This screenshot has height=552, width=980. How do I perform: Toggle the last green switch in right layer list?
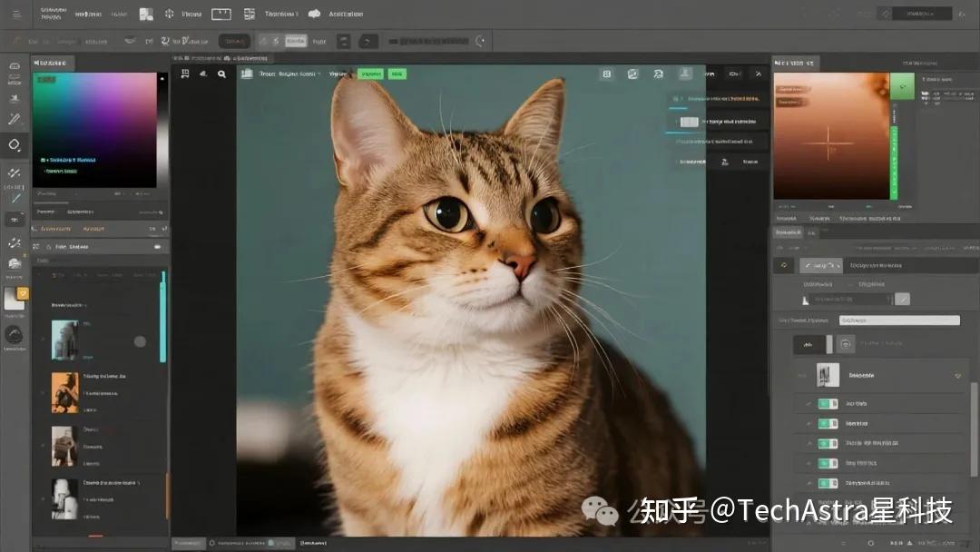tap(827, 484)
